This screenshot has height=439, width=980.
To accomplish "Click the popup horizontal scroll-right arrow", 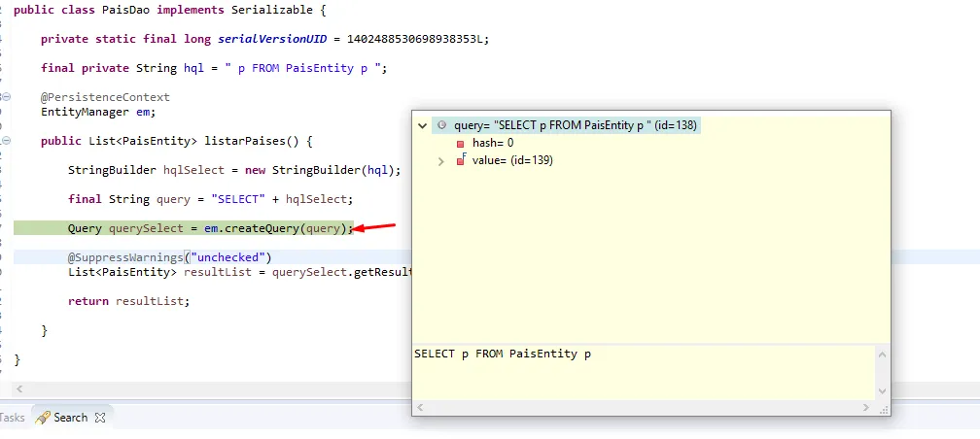I will point(865,407).
